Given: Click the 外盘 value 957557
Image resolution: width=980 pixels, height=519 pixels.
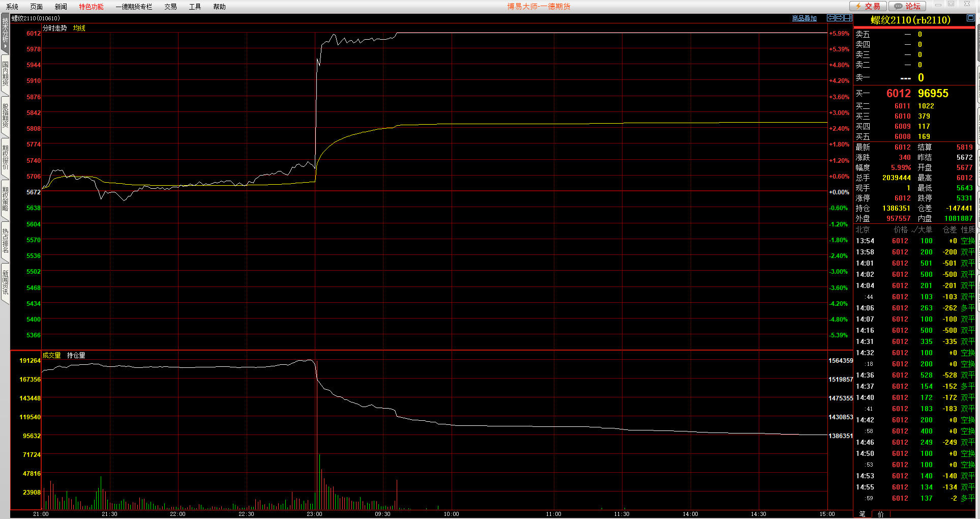Looking at the screenshot, I should click(898, 218).
